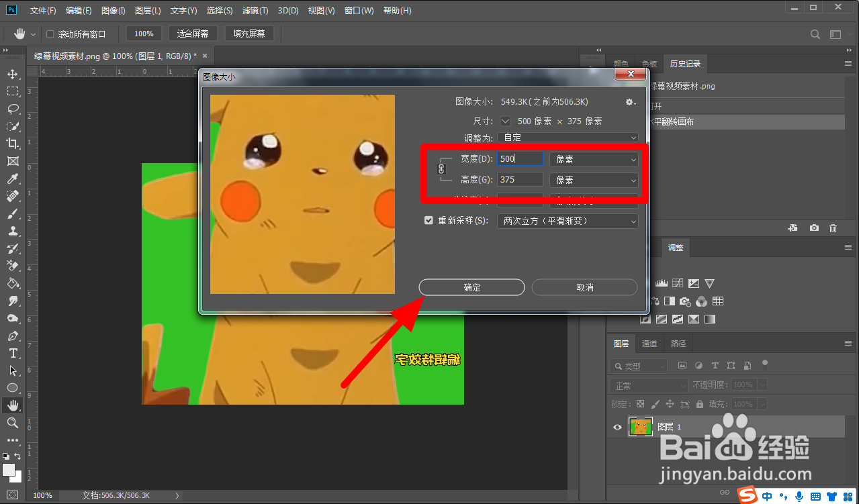Toggle filter for type layers icon

(x=715, y=366)
